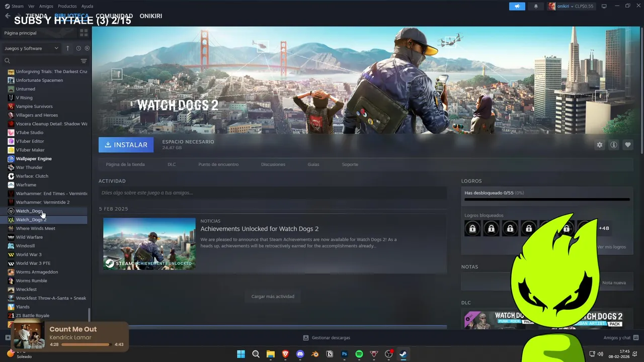644x362 pixels.
Task: Switch to Big Picture mode icon
Action: pyautogui.click(x=604, y=6)
